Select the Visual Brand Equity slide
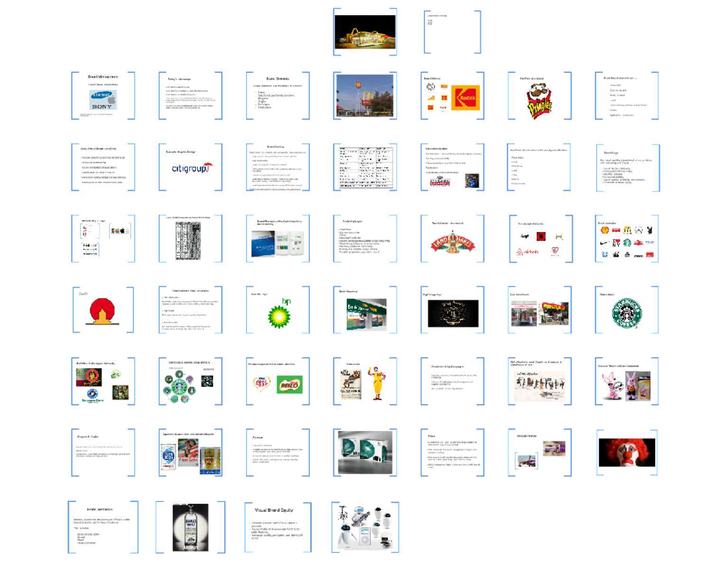This screenshot has height=562, width=728. pos(277,527)
